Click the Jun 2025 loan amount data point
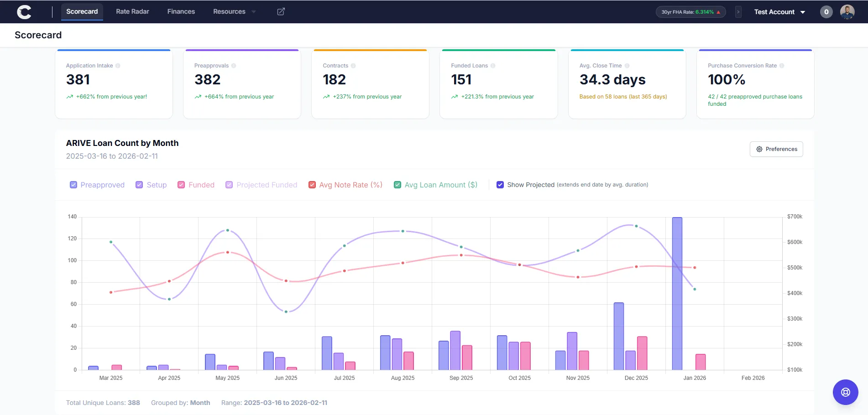The width and height of the screenshot is (868, 415). click(286, 312)
